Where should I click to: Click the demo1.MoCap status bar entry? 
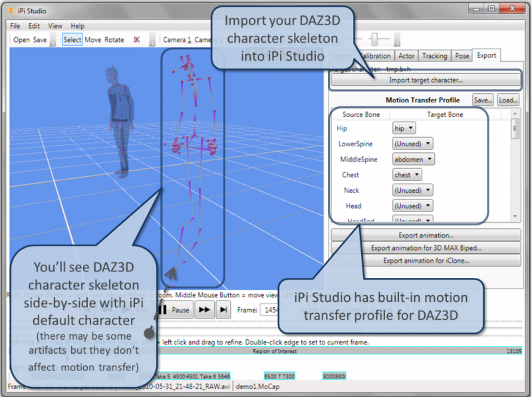point(257,386)
